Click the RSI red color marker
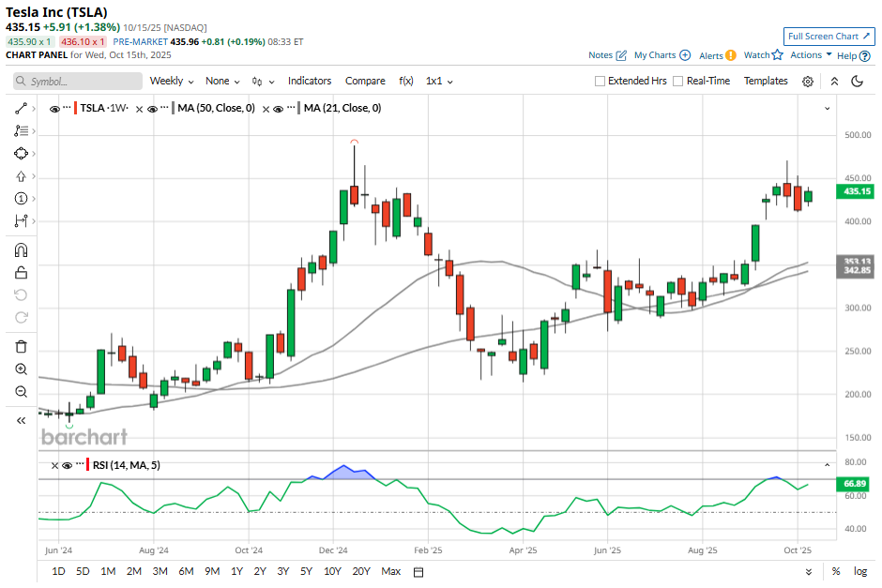The image size is (882, 588). click(x=88, y=465)
